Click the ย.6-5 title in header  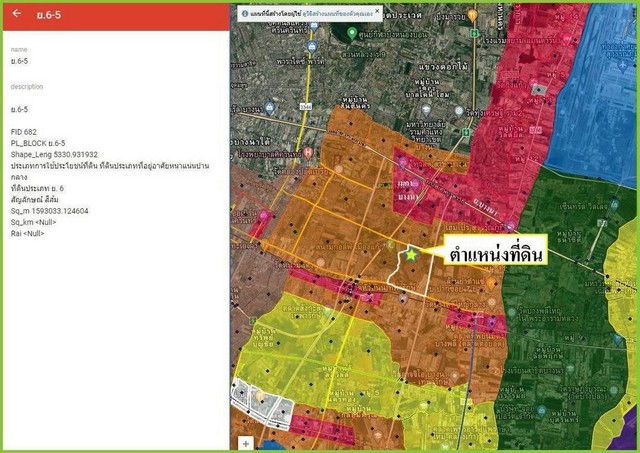[x=47, y=14]
